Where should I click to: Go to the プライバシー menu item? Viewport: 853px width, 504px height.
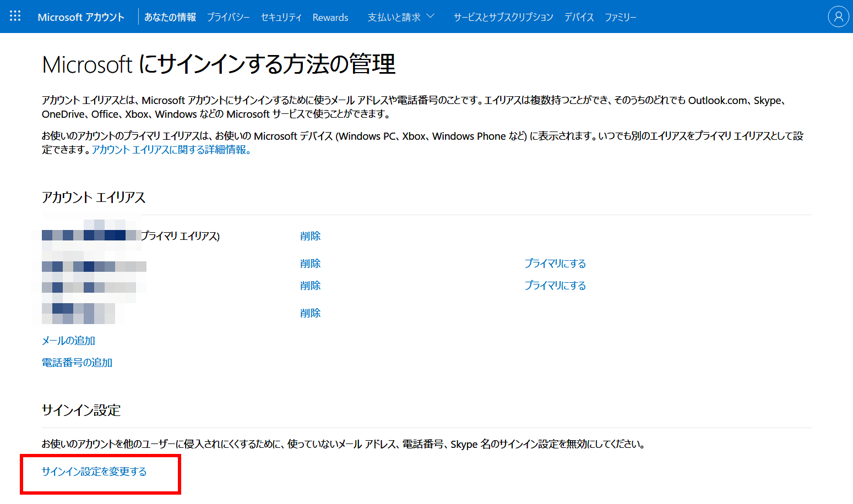click(228, 17)
